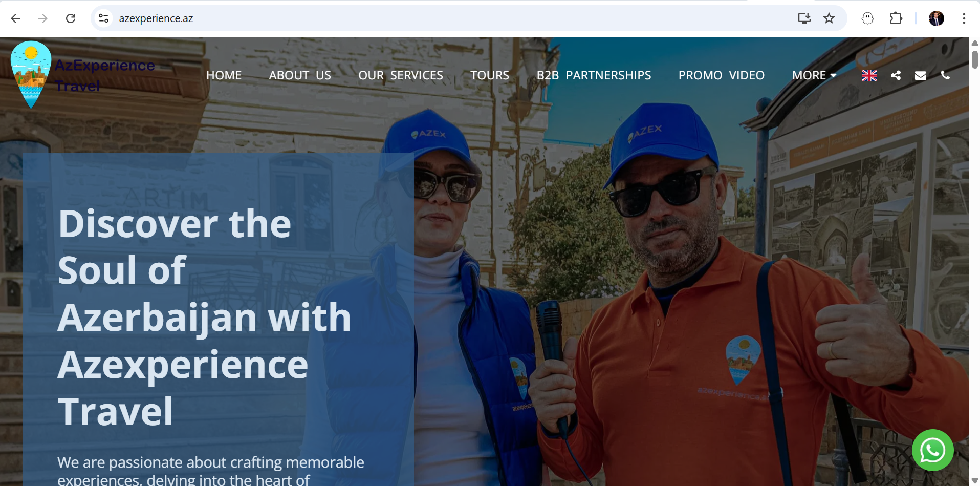Open the share icon in navbar
The height and width of the screenshot is (486, 980).
(896, 75)
